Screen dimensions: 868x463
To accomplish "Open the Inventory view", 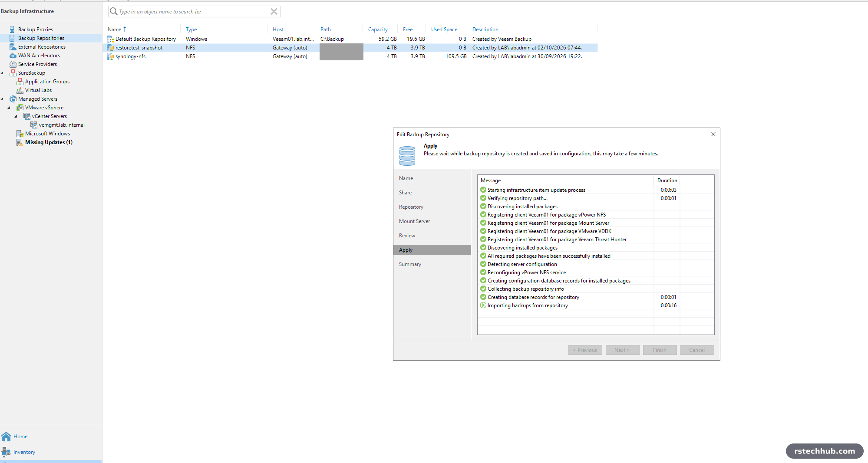I will pyautogui.click(x=24, y=452).
